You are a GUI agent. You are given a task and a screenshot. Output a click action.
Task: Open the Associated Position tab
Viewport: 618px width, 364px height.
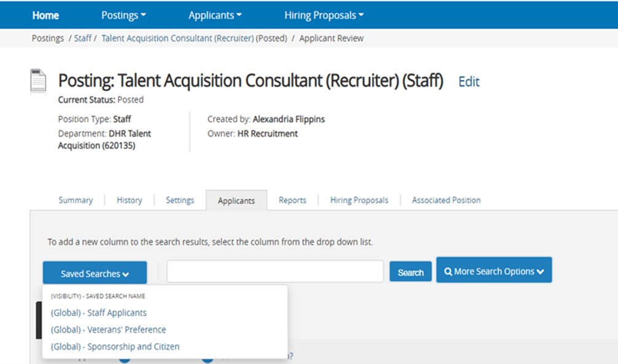(446, 200)
